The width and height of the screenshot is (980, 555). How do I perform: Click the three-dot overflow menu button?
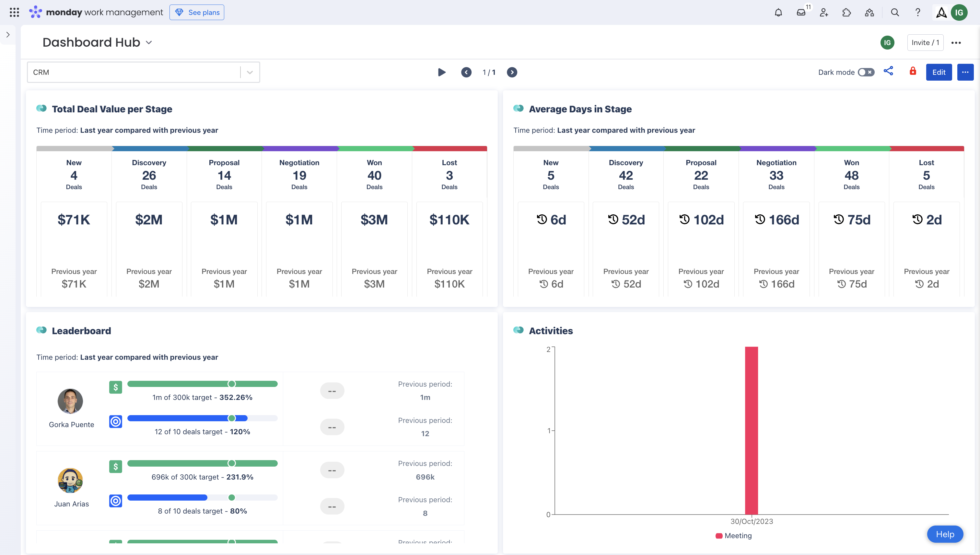965,72
